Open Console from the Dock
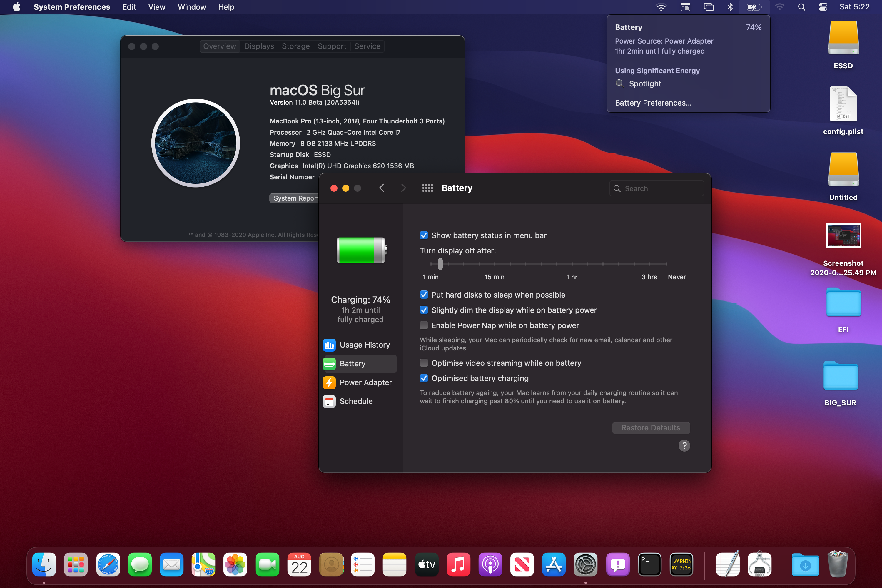Image resolution: width=882 pixels, height=588 pixels. coord(681,564)
